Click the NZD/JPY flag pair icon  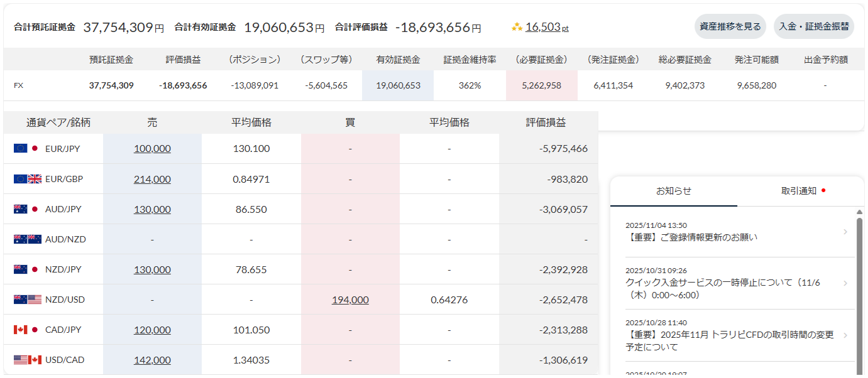[26, 269]
